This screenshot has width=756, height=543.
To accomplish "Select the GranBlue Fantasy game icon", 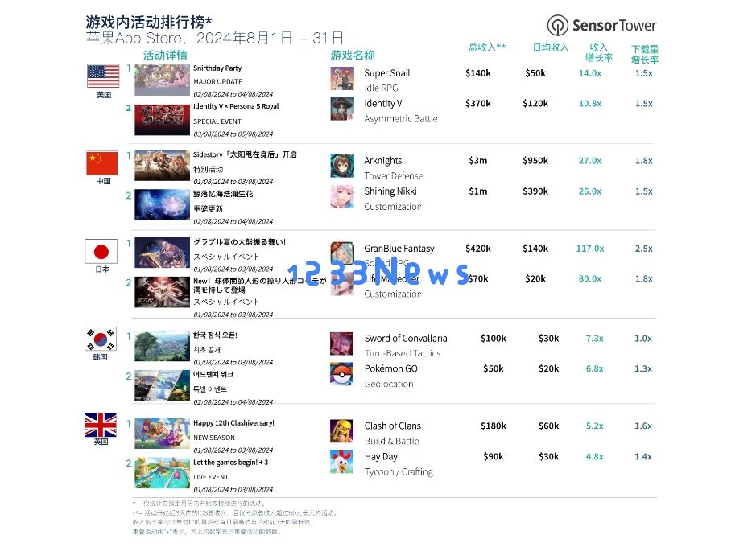I will click(x=342, y=253).
